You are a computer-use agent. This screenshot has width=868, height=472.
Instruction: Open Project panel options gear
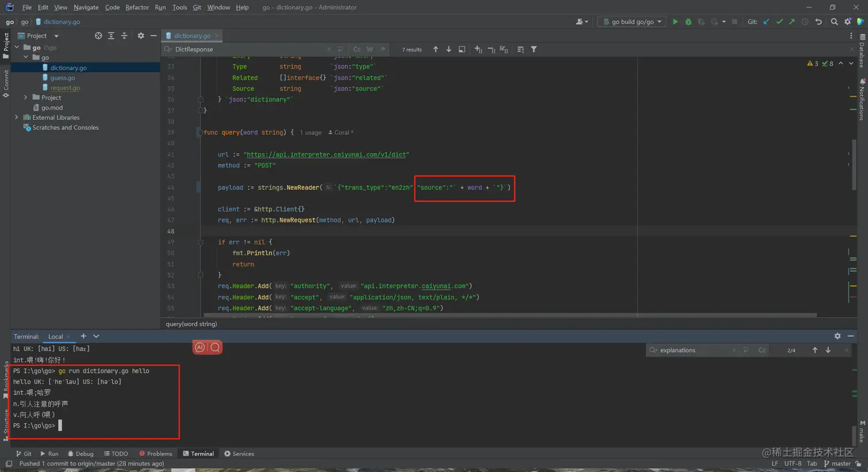tap(141, 36)
